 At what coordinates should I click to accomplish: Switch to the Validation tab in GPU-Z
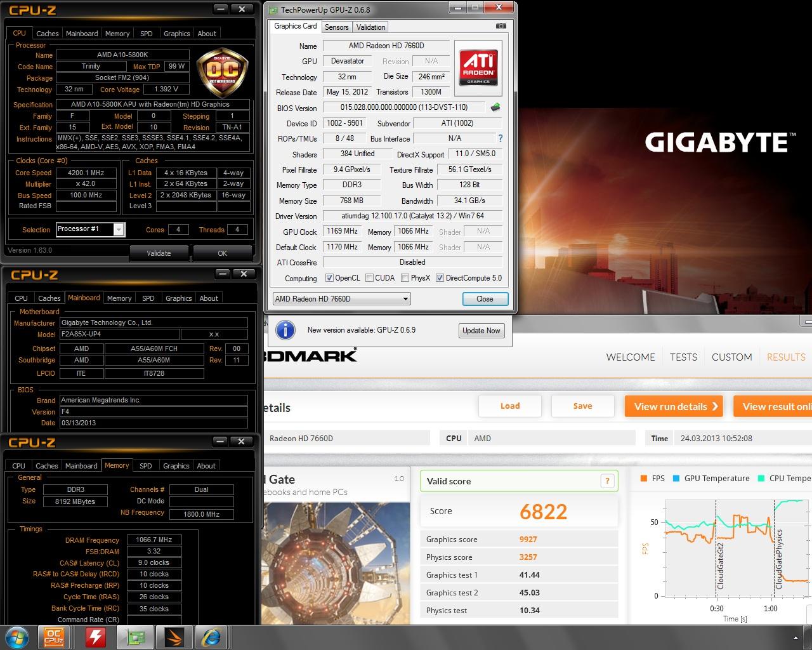tap(370, 27)
